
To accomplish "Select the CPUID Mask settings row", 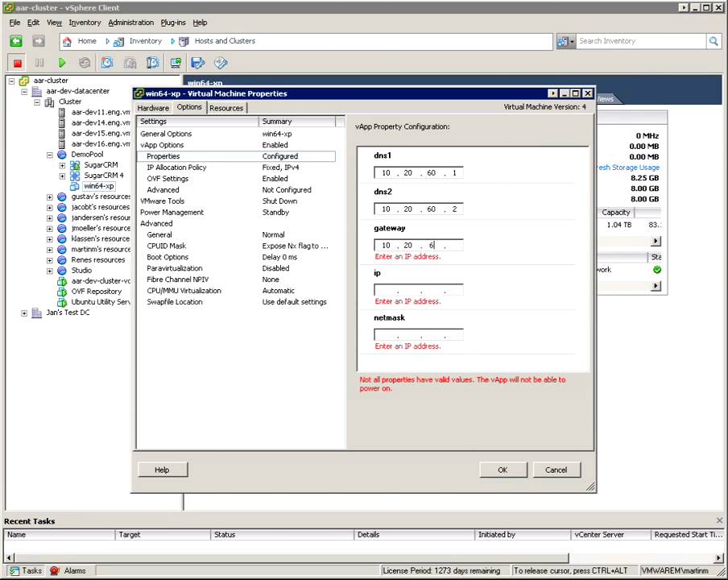I will pos(236,246).
